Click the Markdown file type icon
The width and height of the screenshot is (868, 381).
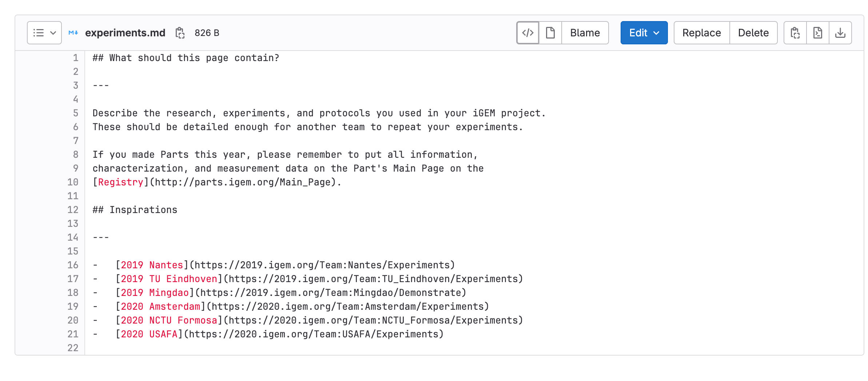73,33
